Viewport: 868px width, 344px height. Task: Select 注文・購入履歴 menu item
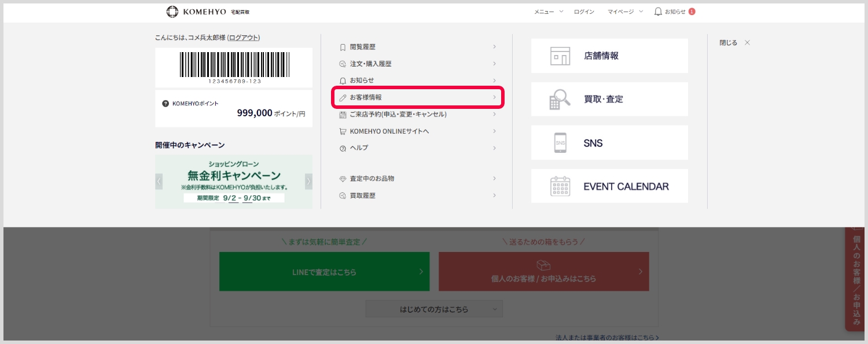click(x=418, y=64)
